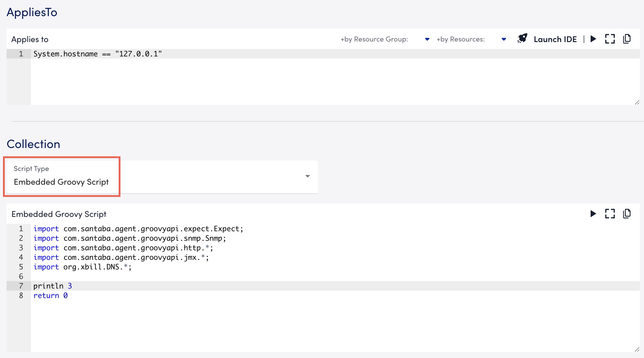Click line number 1 in script editor
The height and width of the screenshot is (358, 644).
(x=21, y=229)
